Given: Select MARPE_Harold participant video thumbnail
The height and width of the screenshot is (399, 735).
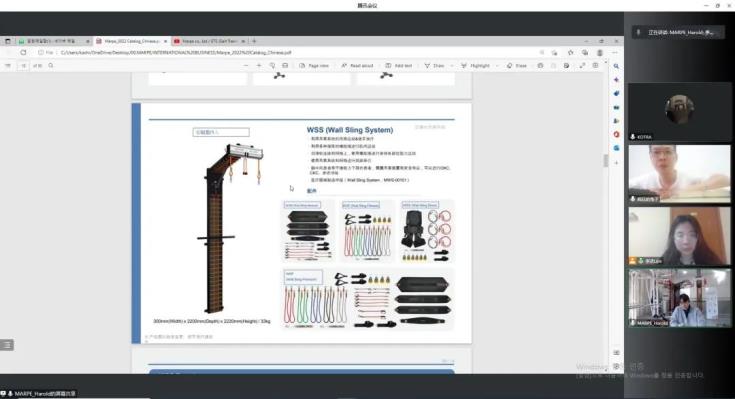Looking at the screenshot, I should (x=679, y=298).
